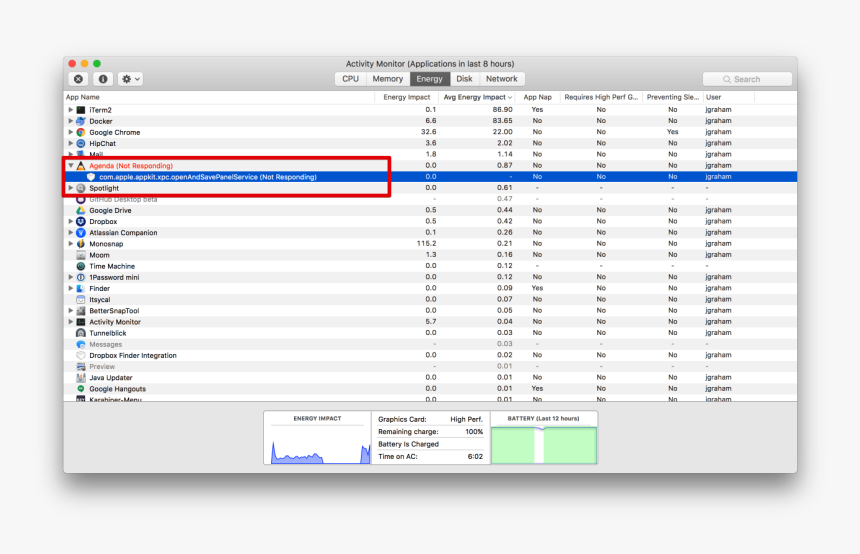860x554 pixels.
Task: Click the iTerm2 app icon
Action: 81,110
